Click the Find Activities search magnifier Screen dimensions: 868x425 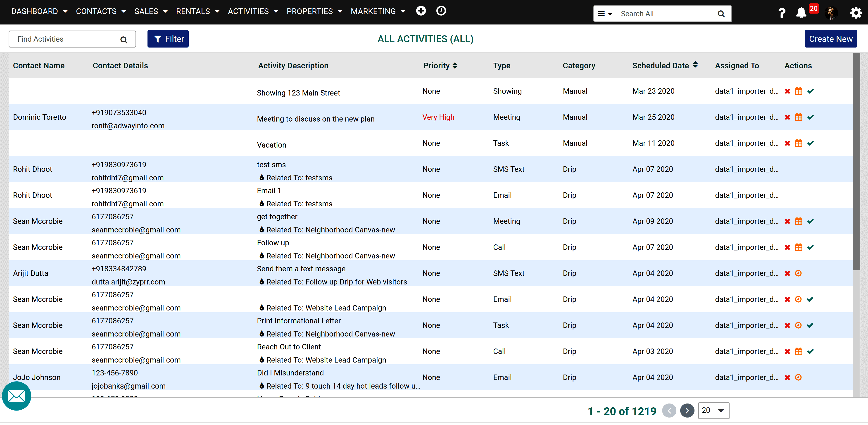click(124, 39)
